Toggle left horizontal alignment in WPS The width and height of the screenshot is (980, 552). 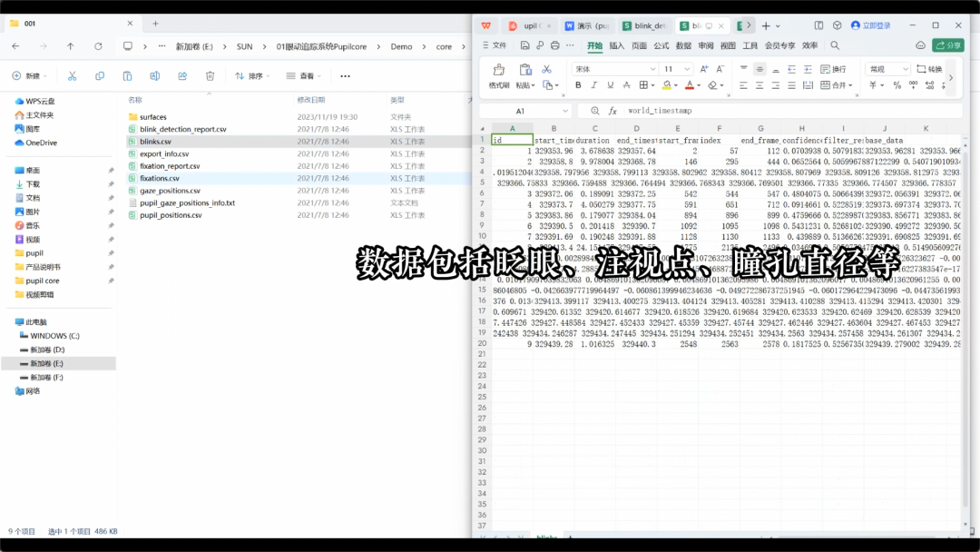coord(744,85)
